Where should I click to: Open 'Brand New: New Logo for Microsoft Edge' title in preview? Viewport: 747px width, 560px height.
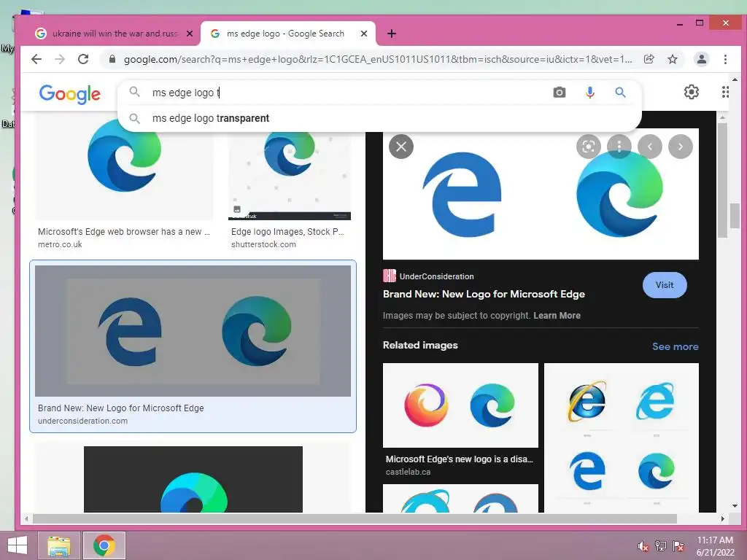coord(484,294)
